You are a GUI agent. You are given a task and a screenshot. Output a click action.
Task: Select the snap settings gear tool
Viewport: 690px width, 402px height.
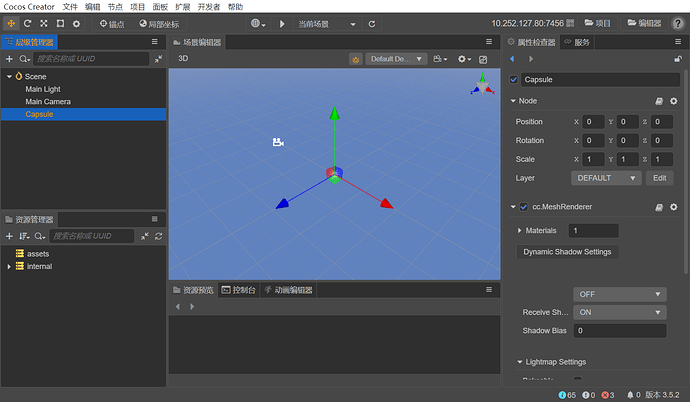[76, 24]
